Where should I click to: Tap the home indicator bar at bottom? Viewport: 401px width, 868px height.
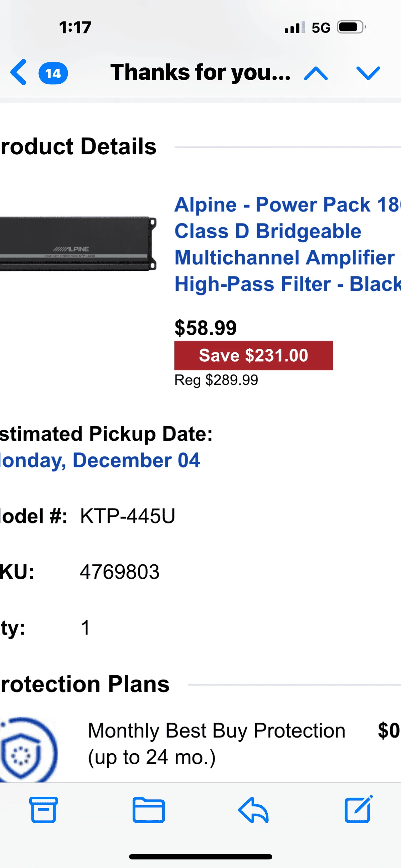[201, 857]
